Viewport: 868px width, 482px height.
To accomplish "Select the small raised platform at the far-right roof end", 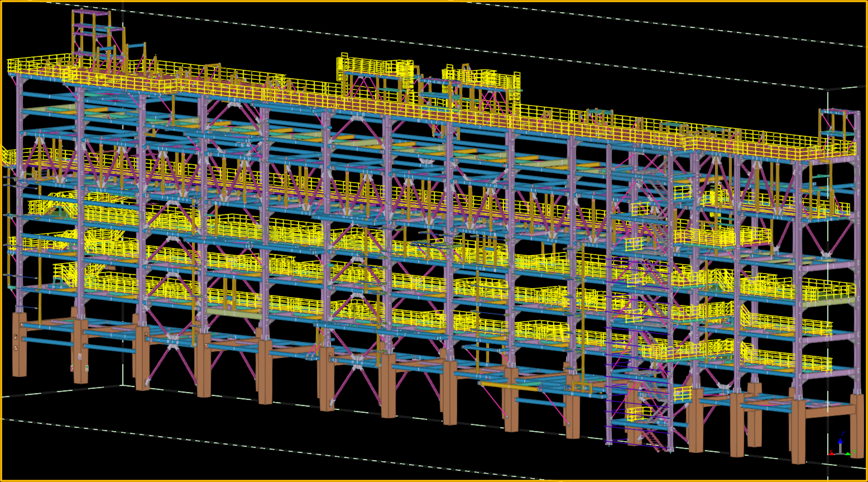I will pos(837,123).
